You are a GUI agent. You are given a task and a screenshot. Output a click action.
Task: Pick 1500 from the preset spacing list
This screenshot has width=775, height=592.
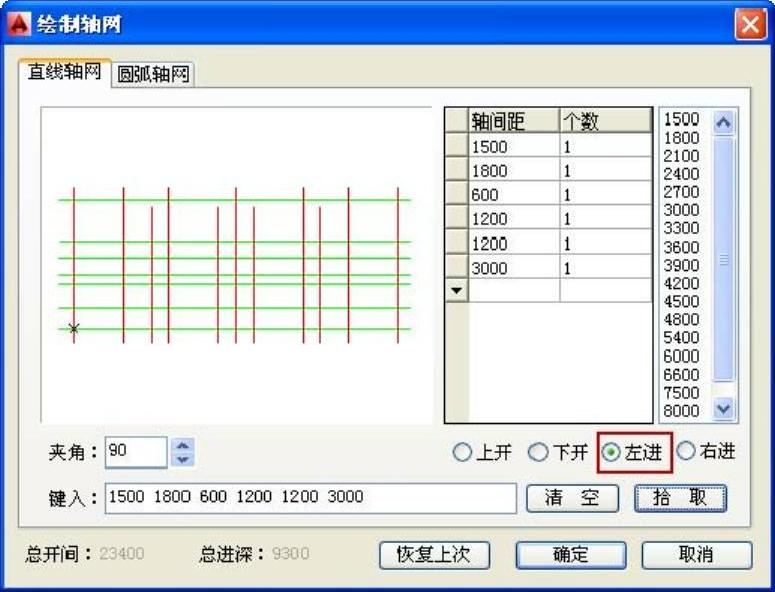click(681, 119)
